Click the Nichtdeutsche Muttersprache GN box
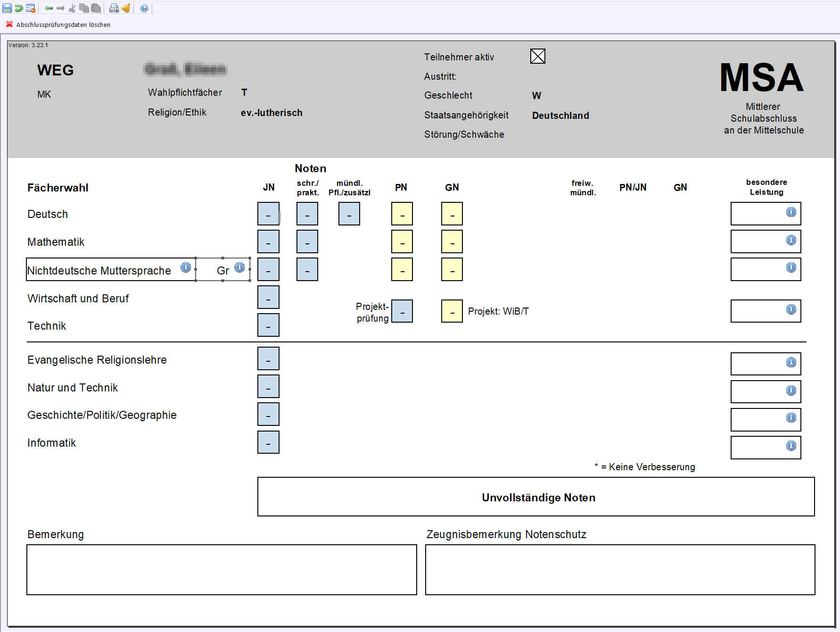Image resolution: width=840 pixels, height=632 pixels. 452,269
